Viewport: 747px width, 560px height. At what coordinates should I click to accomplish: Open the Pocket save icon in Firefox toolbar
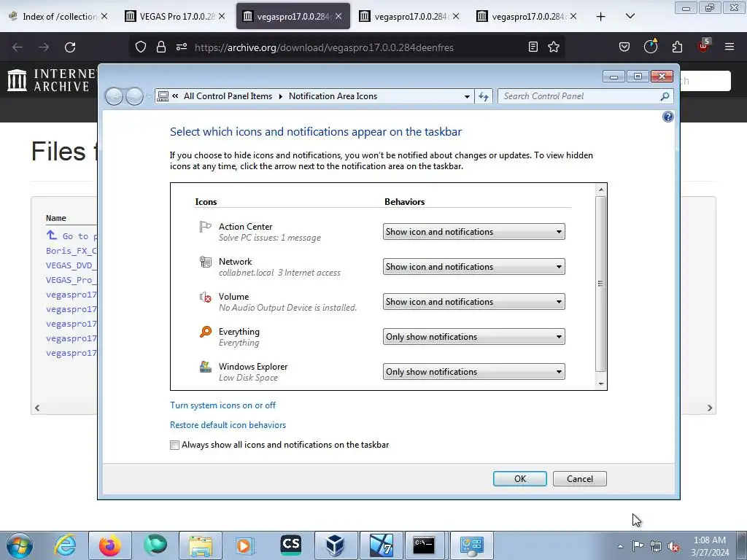pyautogui.click(x=624, y=47)
